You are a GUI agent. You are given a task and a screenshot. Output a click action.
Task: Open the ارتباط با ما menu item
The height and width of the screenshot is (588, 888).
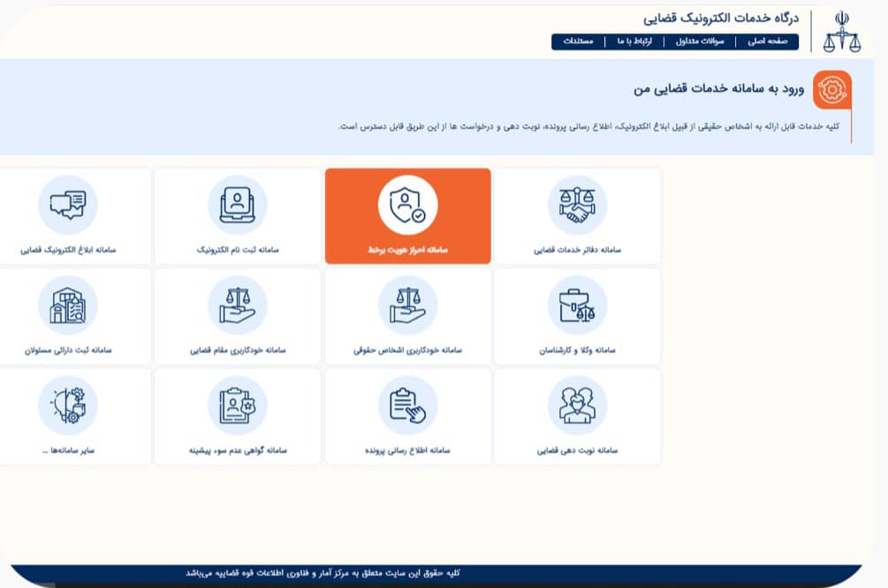(634, 41)
